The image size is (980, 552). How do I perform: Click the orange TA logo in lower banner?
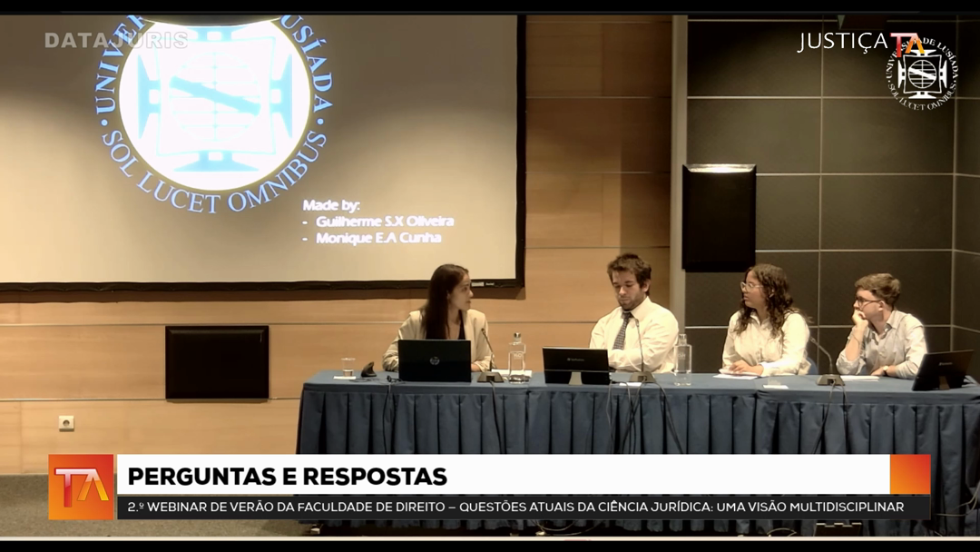click(x=82, y=487)
